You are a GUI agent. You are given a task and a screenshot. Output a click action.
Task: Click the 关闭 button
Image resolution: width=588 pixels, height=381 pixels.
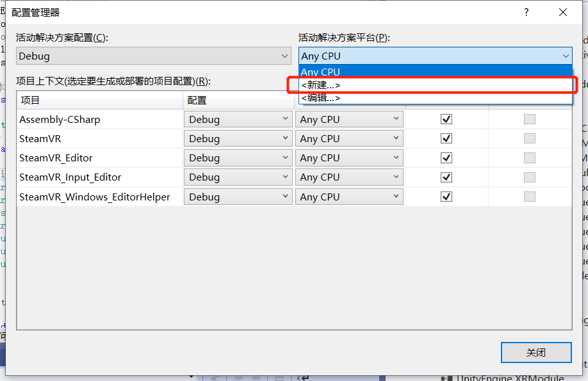pyautogui.click(x=535, y=352)
